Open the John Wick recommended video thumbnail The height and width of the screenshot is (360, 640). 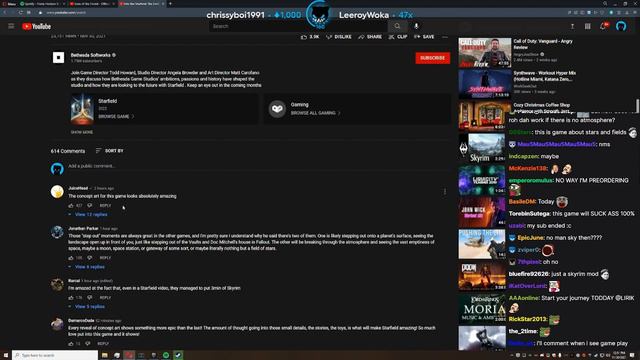(482, 212)
